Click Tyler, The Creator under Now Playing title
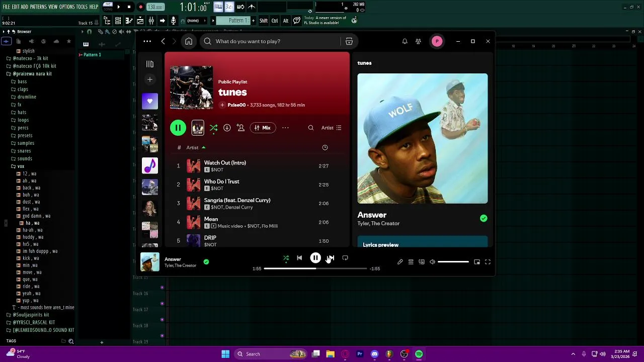This screenshot has width=644, height=362. tap(378, 224)
